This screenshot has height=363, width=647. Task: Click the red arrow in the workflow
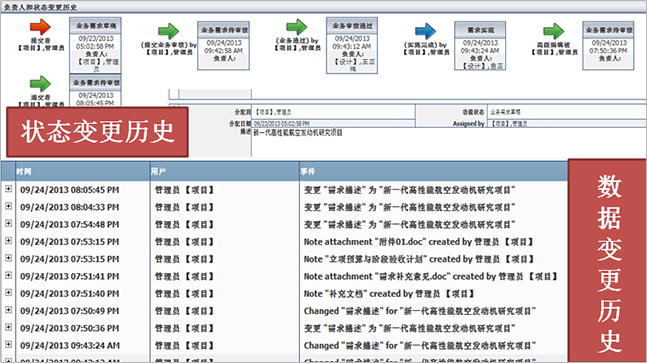[40, 27]
